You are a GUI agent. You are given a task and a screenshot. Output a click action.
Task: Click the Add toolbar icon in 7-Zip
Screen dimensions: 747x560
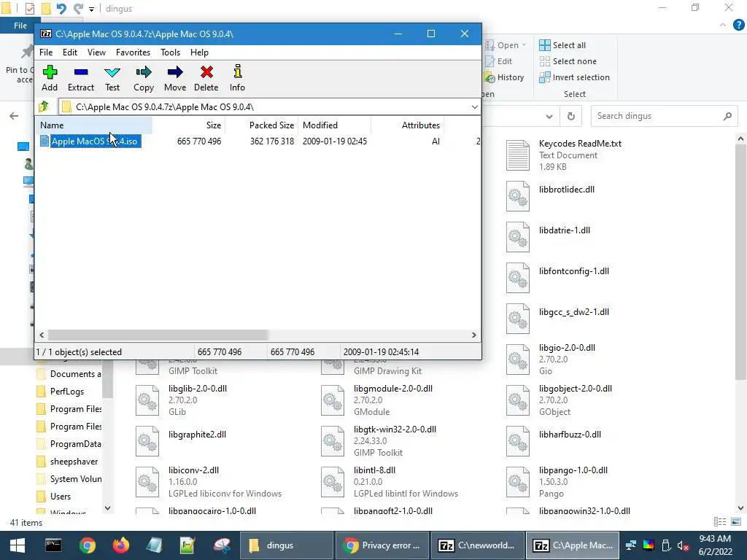(50, 78)
